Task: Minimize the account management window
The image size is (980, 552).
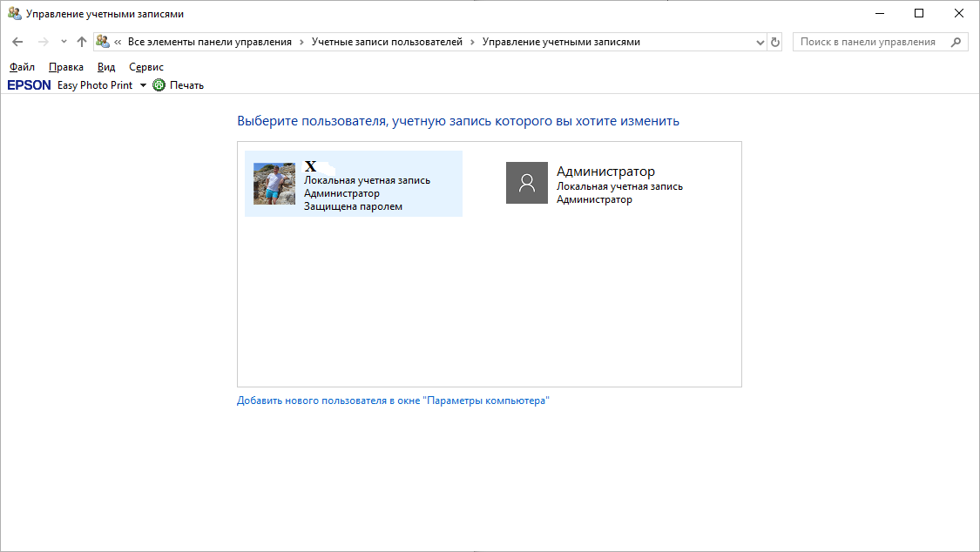Action: (880, 13)
